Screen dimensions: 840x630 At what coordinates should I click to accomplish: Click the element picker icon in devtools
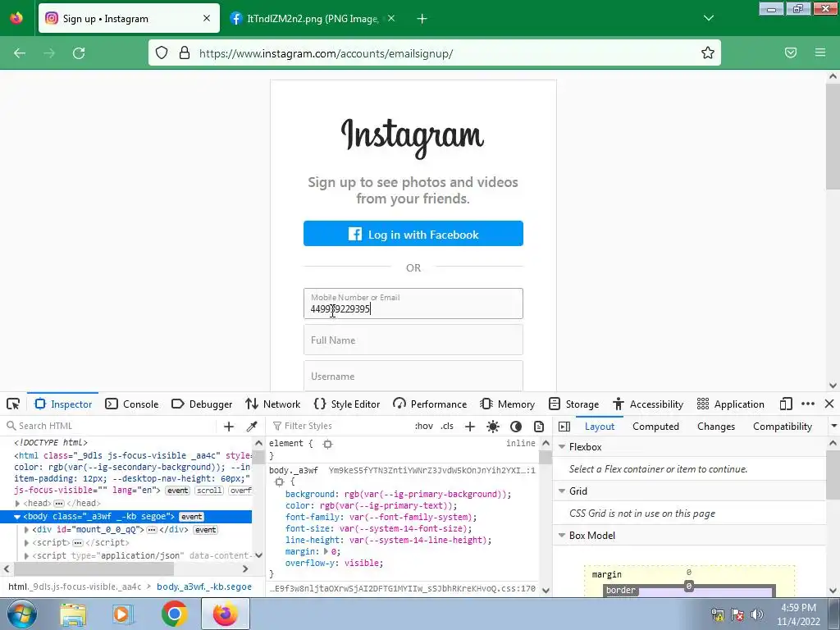click(13, 404)
